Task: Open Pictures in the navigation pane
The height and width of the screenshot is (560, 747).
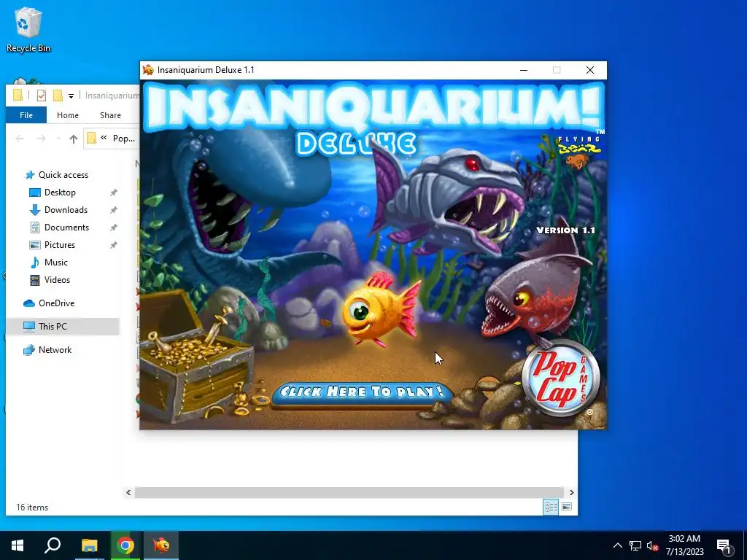Action: point(60,245)
